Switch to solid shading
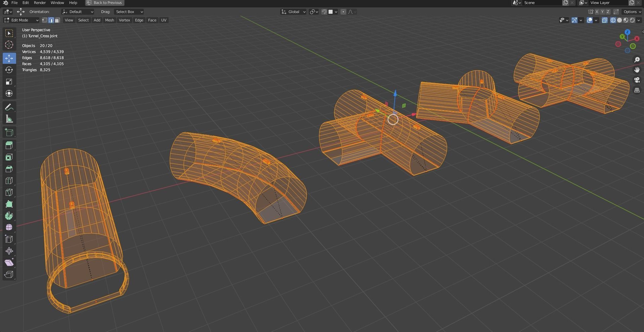Viewport: 644px width, 332px height. (x=619, y=20)
